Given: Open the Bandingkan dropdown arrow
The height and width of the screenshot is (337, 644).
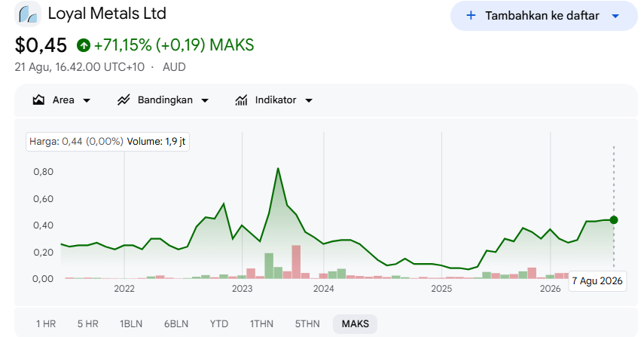Looking at the screenshot, I should click(x=205, y=100).
